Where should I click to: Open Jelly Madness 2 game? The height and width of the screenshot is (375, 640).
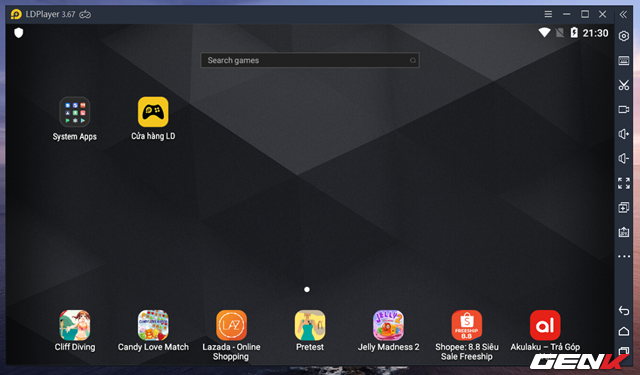(388, 325)
